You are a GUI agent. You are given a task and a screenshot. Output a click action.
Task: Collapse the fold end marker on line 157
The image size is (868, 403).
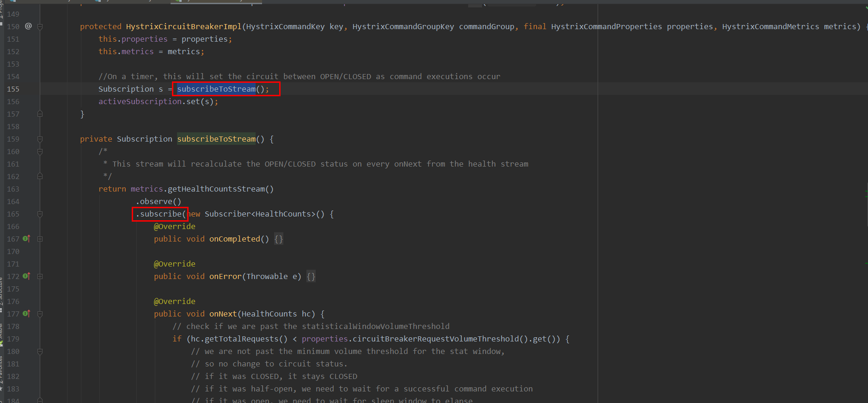[x=40, y=114]
